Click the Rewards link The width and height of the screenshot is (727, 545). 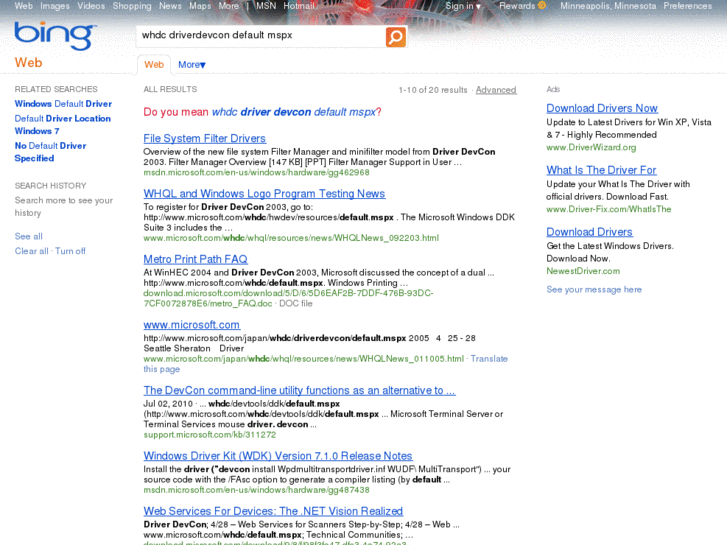[x=517, y=6]
